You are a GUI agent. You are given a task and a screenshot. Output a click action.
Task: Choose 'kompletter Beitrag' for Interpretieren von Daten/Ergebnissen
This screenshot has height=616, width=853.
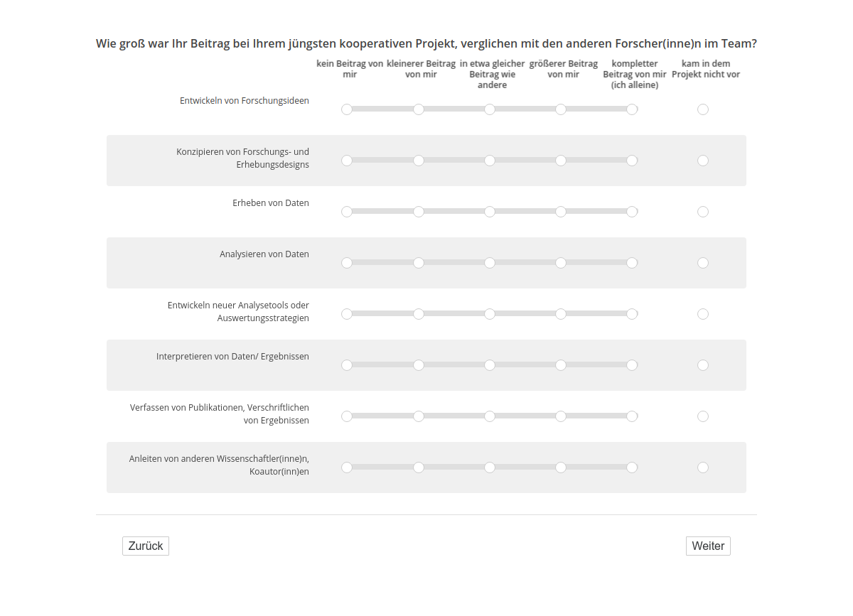point(632,365)
